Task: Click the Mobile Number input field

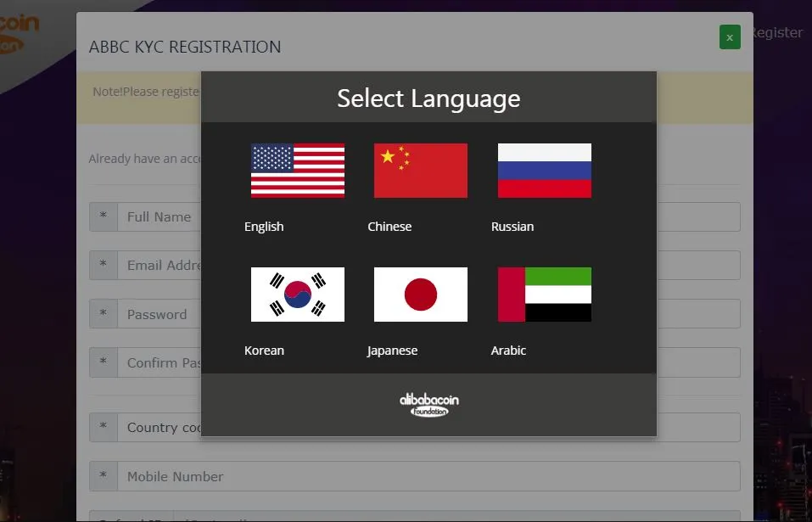Action: coord(428,476)
